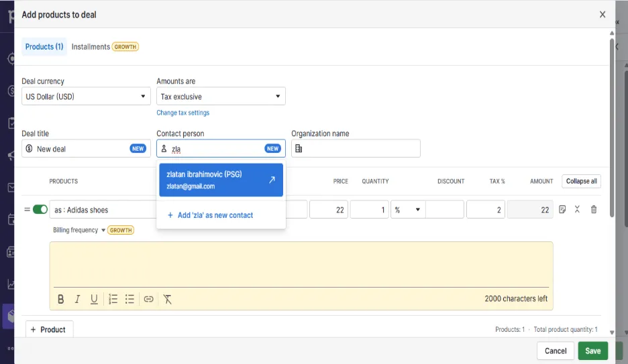Click 'Total product quantity: 1' text

566,329
